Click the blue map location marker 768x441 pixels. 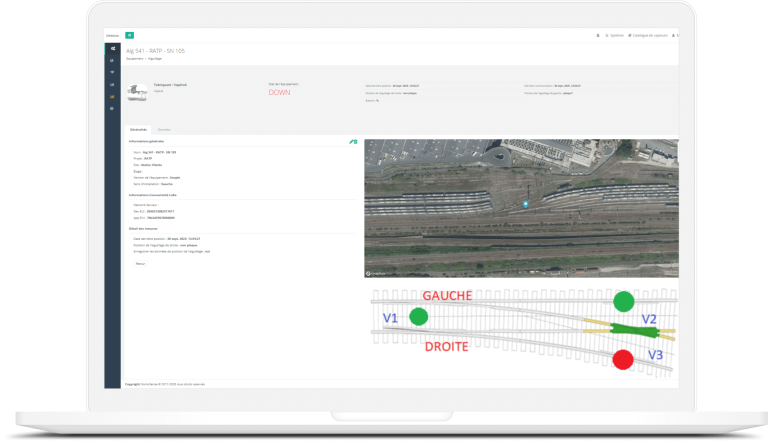525,204
